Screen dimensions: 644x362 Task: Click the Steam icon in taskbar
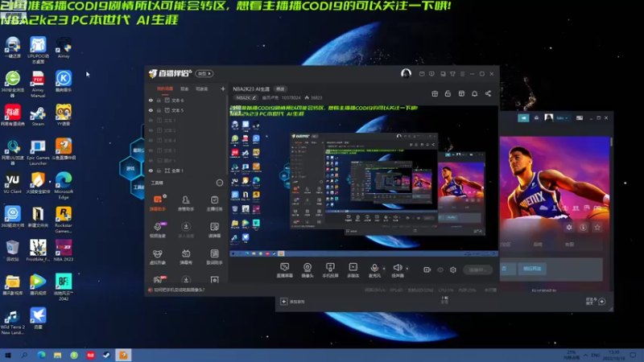pos(106,355)
